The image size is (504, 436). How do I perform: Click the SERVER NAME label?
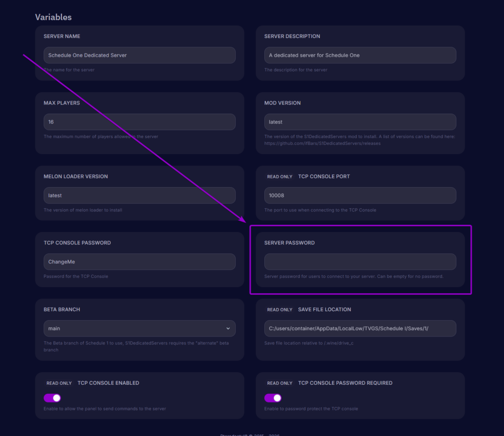coord(62,36)
